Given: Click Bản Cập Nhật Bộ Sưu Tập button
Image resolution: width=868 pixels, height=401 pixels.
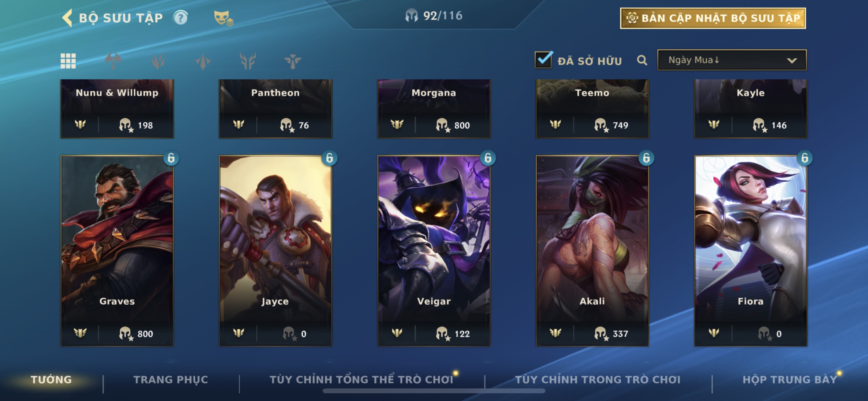Looking at the screenshot, I should [x=713, y=18].
